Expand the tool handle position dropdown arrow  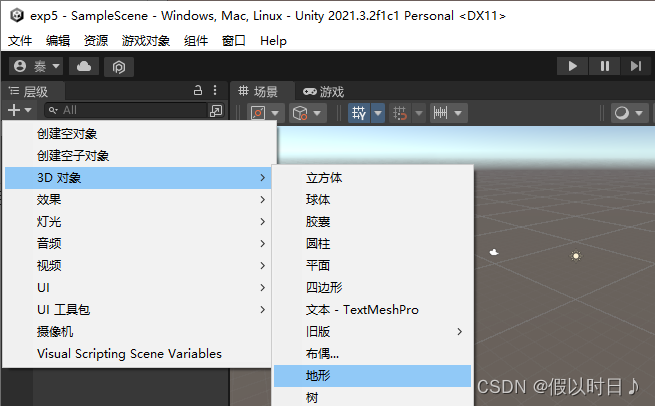(x=275, y=113)
